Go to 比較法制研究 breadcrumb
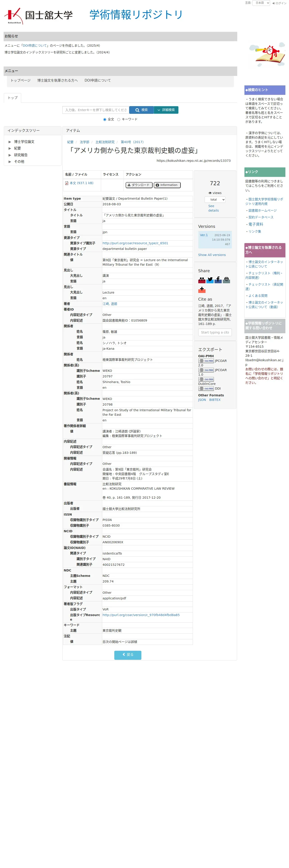The height and width of the screenshot is (868, 289). [105, 142]
